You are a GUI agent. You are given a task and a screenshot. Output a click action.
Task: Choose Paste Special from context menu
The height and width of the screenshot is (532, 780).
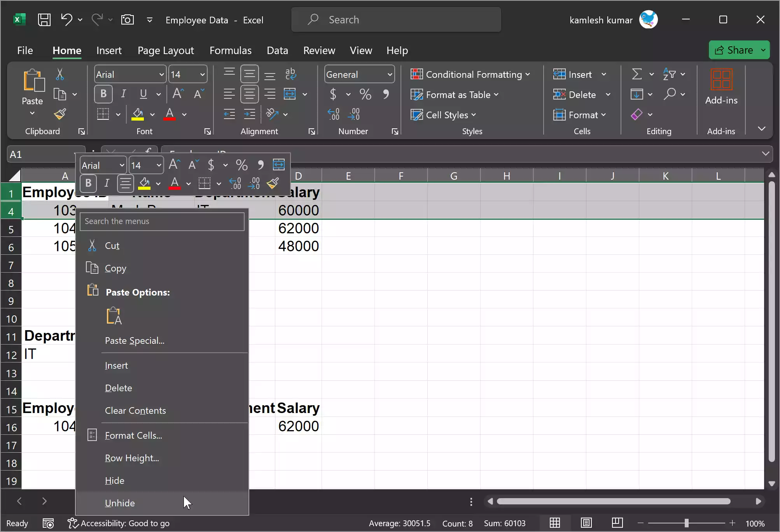click(135, 341)
